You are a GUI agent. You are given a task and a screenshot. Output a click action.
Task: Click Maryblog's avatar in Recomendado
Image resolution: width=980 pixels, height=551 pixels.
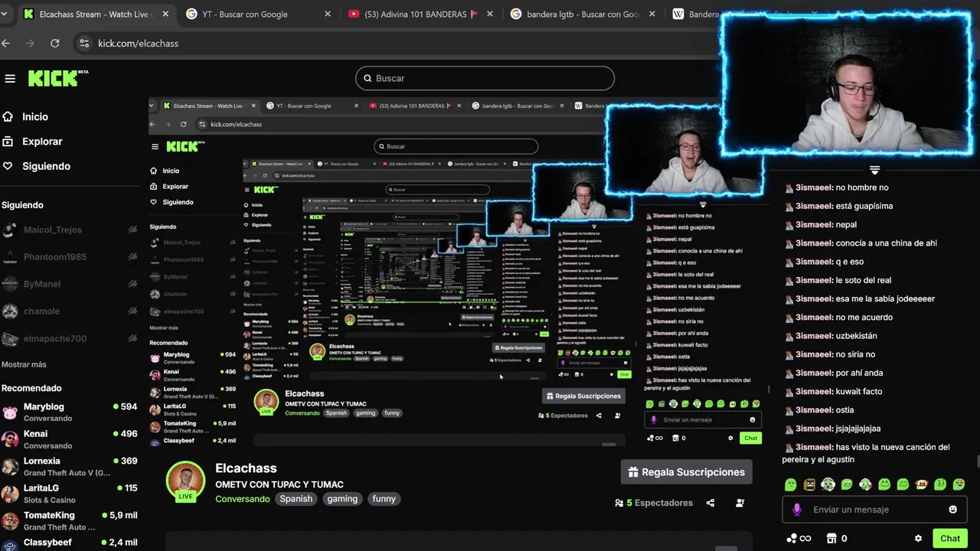pyautogui.click(x=10, y=412)
